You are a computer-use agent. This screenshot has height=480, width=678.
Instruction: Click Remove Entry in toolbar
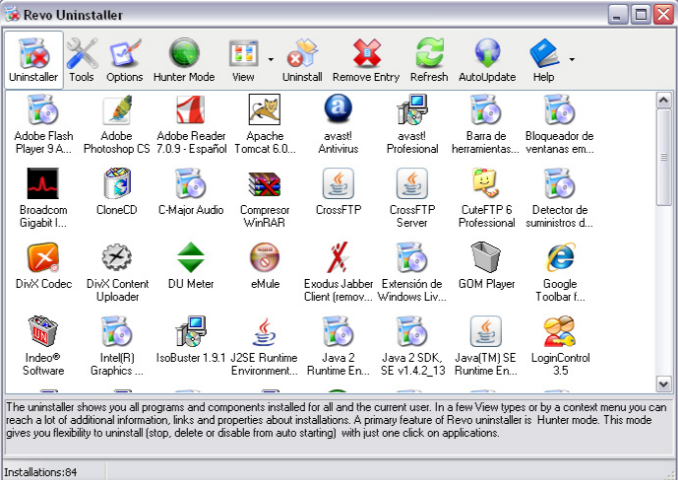click(x=366, y=60)
